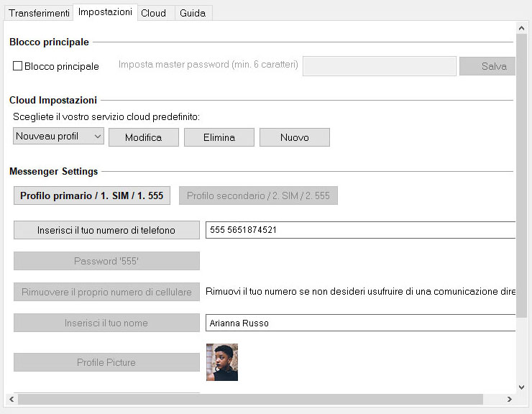Open the Cloud tab
Screen dimensions: 532x414
(153, 13)
